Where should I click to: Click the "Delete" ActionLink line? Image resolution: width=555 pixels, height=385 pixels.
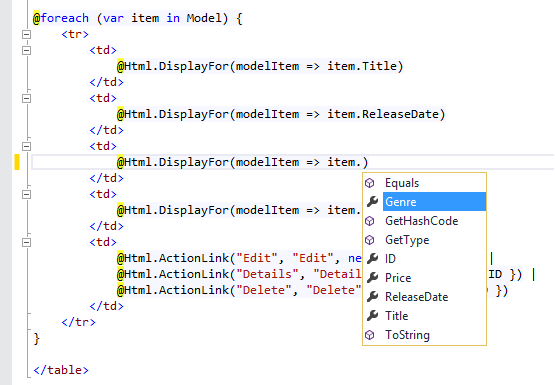point(239,290)
